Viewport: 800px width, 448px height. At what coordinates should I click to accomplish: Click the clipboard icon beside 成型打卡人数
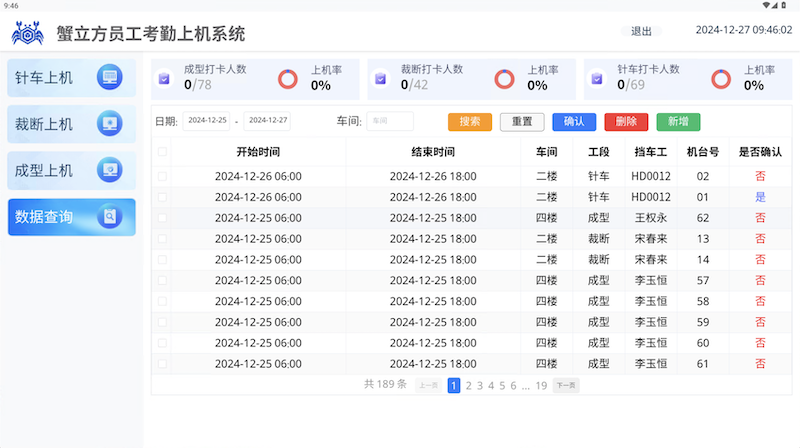(164, 79)
